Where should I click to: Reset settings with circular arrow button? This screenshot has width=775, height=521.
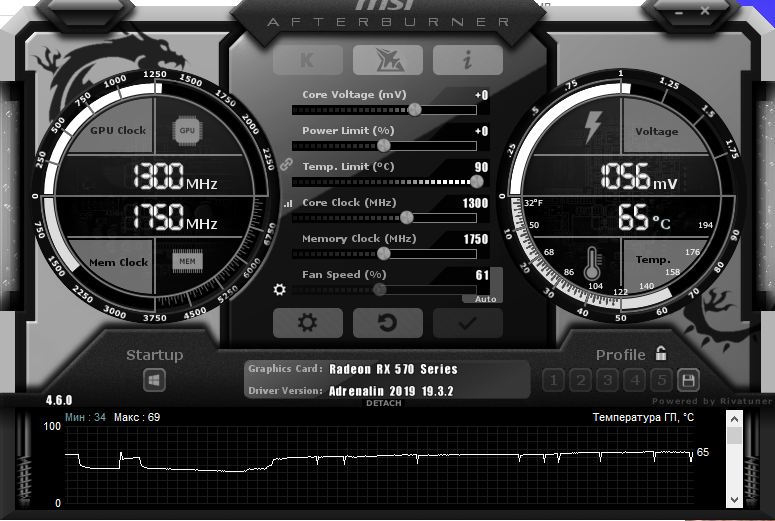tap(388, 323)
